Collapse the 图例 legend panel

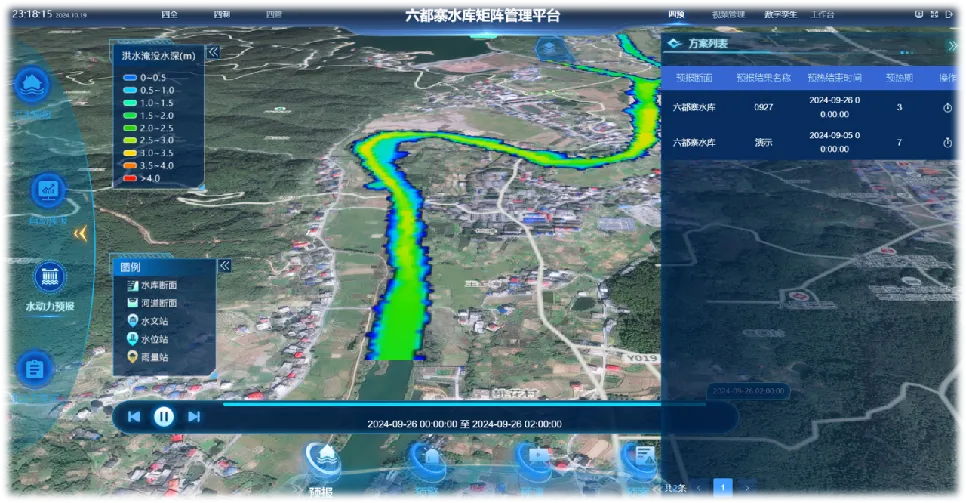224,266
